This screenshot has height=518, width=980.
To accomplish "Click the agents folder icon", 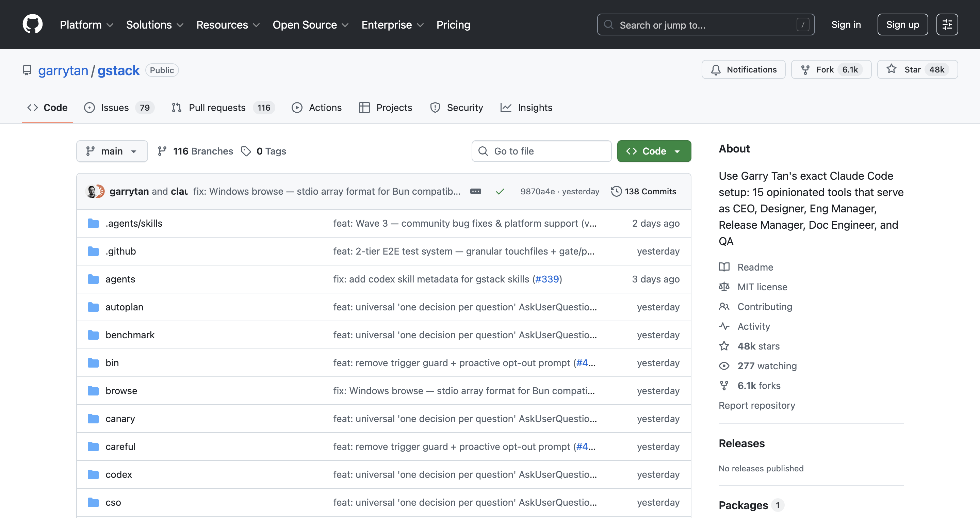I will (x=93, y=279).
